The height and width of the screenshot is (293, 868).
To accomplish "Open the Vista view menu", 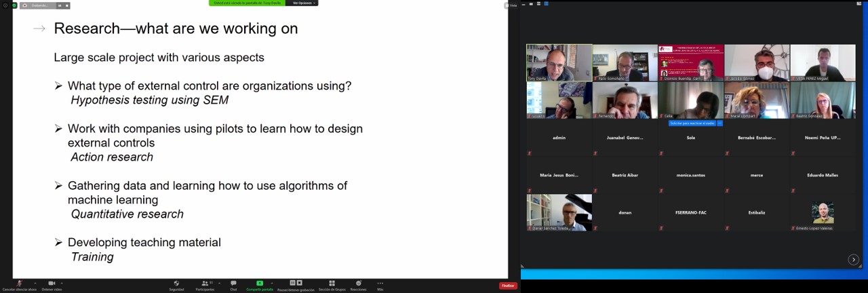I will [511, 5].
